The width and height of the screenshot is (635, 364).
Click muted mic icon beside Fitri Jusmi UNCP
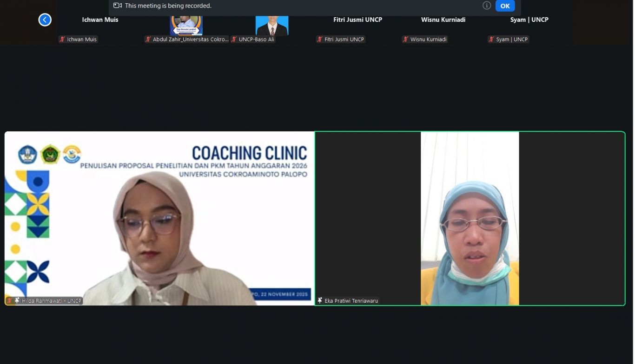tap(320, 39)
